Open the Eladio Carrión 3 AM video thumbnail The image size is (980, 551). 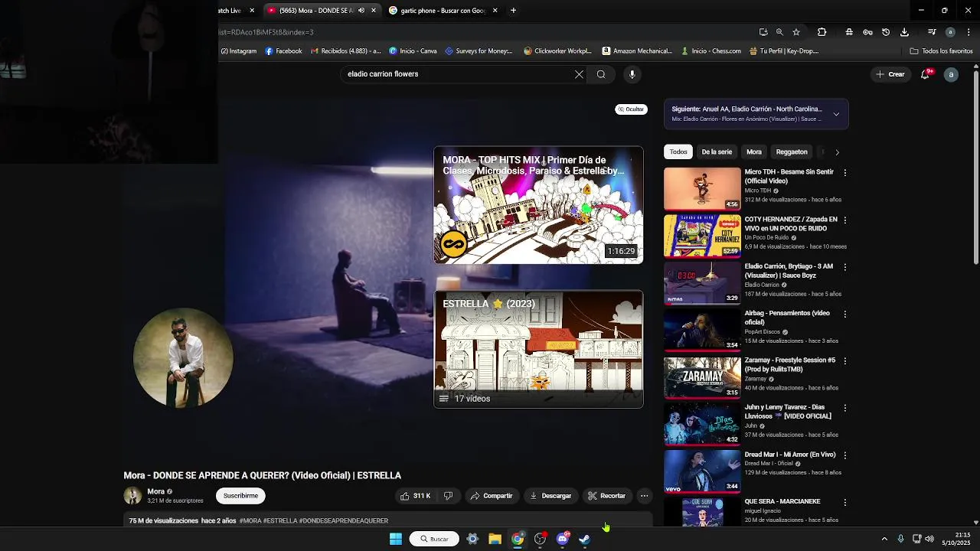click(x=702, y=282)
